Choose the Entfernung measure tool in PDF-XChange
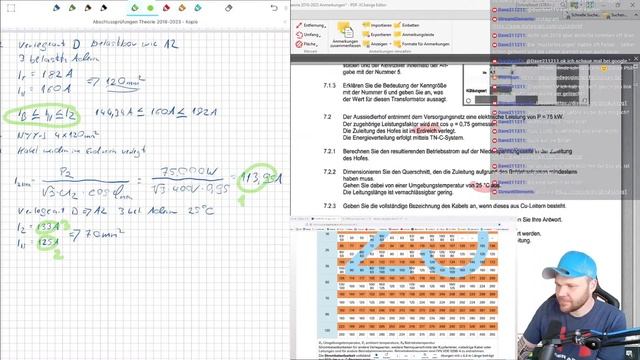 (x=311, y=25)
